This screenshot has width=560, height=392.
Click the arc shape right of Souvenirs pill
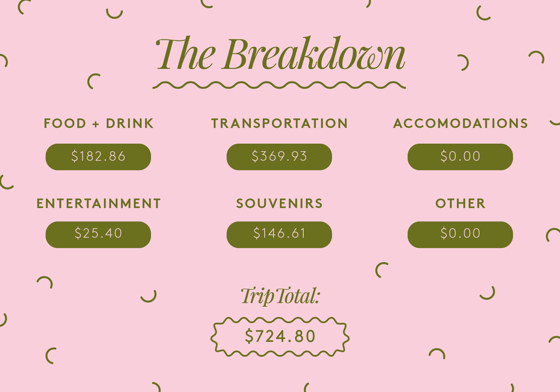click(x=381, y=270)
